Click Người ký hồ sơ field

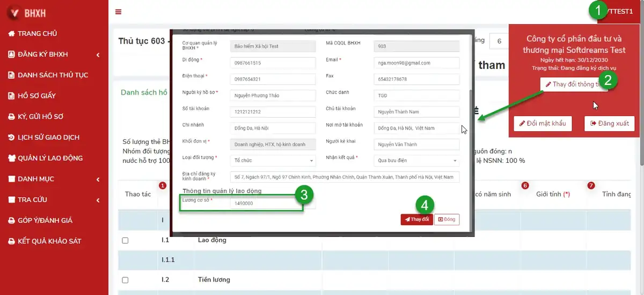tap(273, 95)
